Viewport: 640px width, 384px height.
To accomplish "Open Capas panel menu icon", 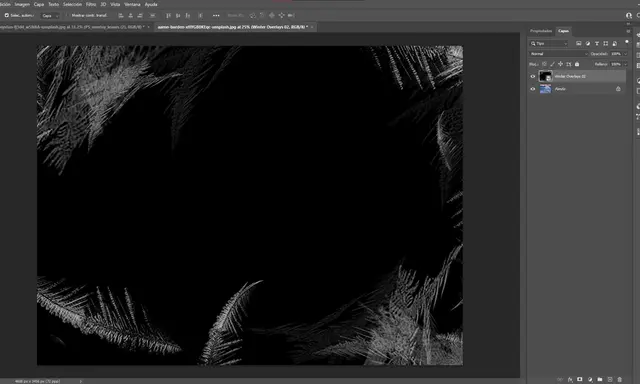I will tap(628, 31).
